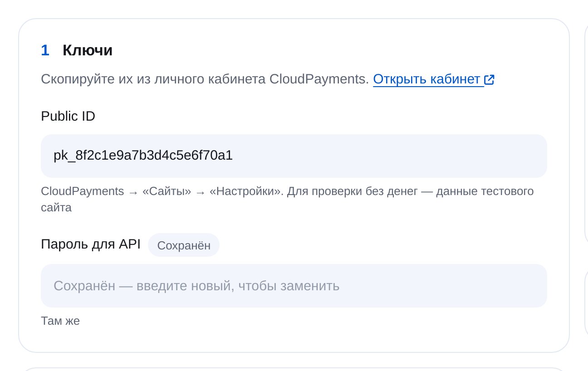
Task: Open the «Открыть кабинет» link
Action: (434, 79)
